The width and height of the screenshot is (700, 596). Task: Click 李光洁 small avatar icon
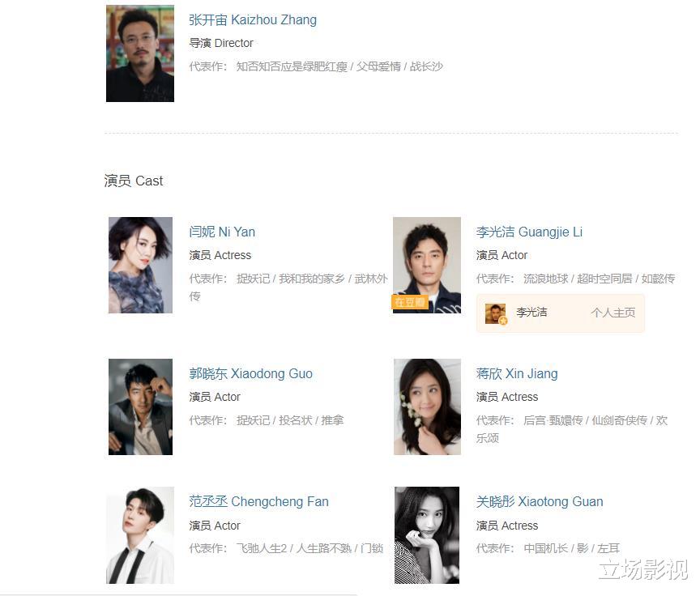pos(496,314)
